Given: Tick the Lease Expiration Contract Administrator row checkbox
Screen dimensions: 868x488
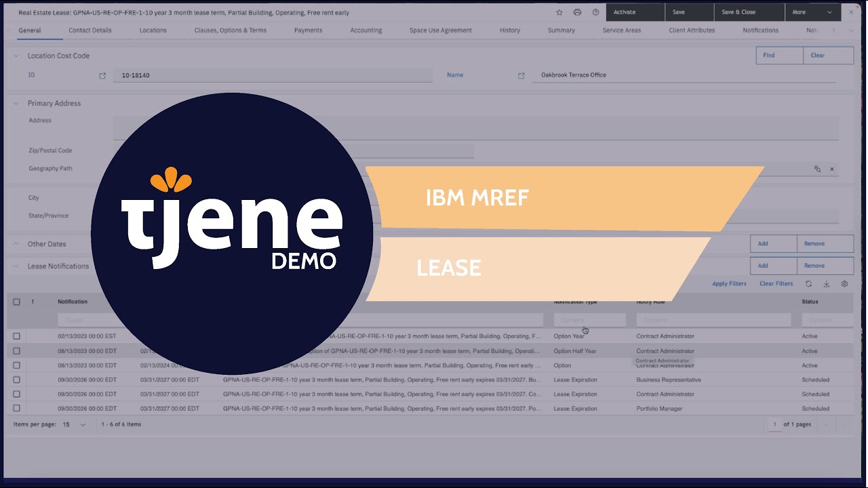Looking at the screenshot, I should click(17, 394).
